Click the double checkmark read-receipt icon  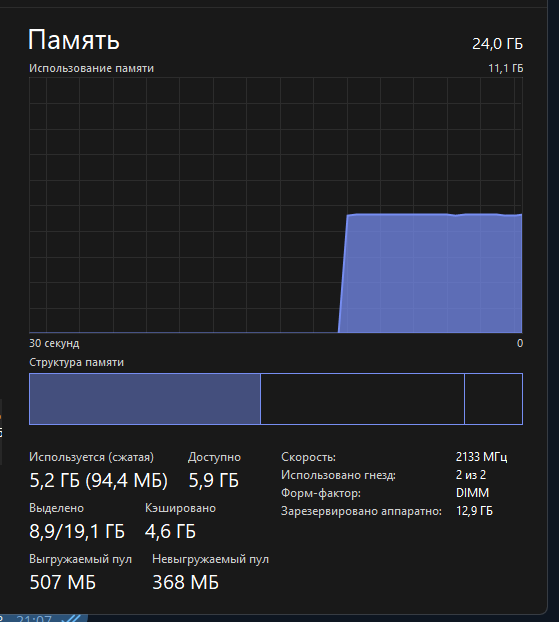[73, 618]
